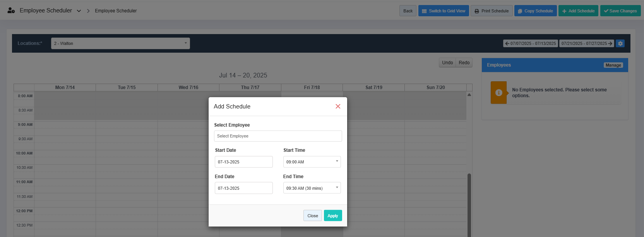Select the Mon 7/14 column header

tap(65, 88)
